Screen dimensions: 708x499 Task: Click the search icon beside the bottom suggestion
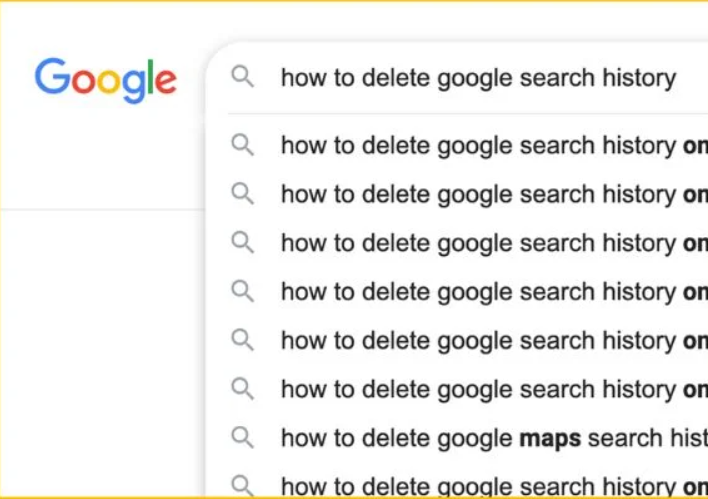pyautogui.click(x=242, y=486)
